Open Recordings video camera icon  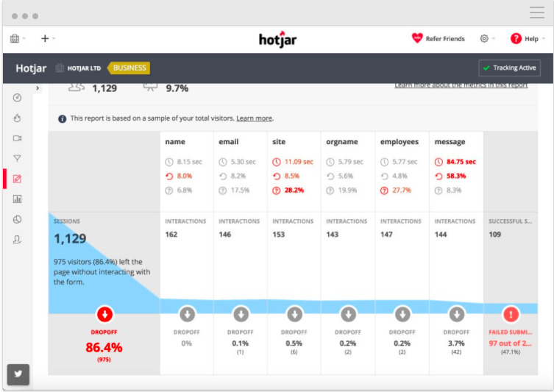pyautogui.click(x=17, y=138)
